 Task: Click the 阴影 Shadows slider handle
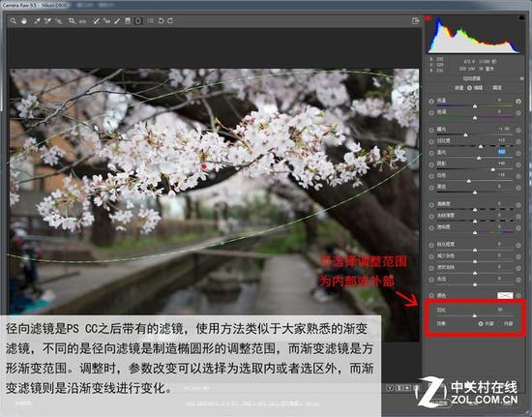pos(492,169)
